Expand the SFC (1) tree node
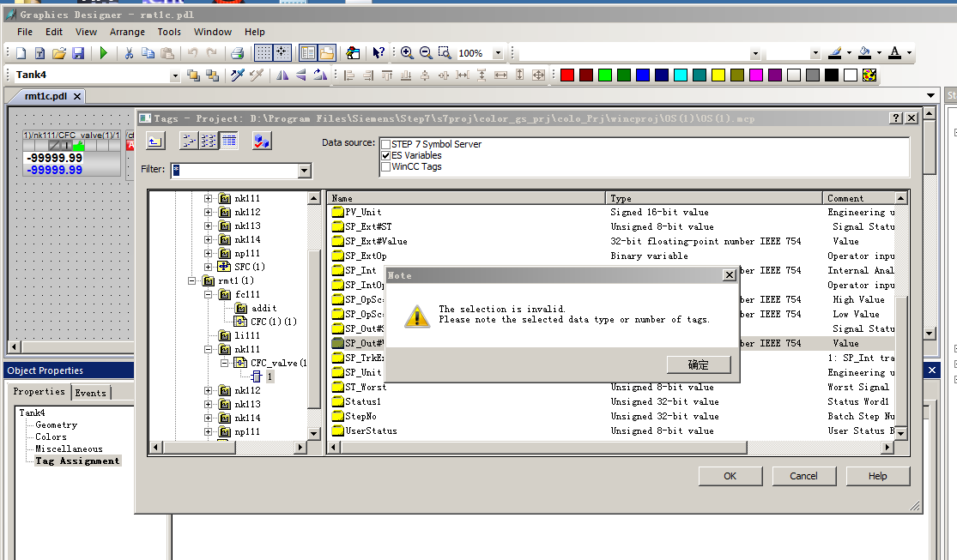 pyautogui.click(x=208, y=267)
